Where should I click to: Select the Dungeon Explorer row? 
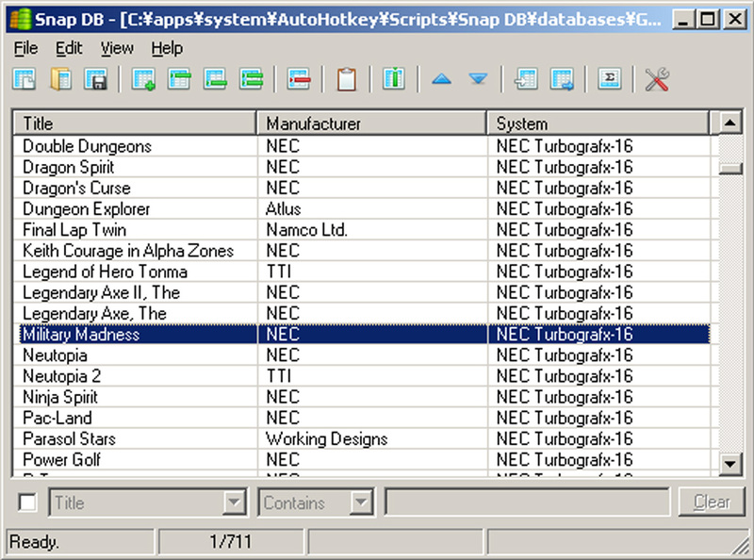pyautogui.click(x=362, y=208)
